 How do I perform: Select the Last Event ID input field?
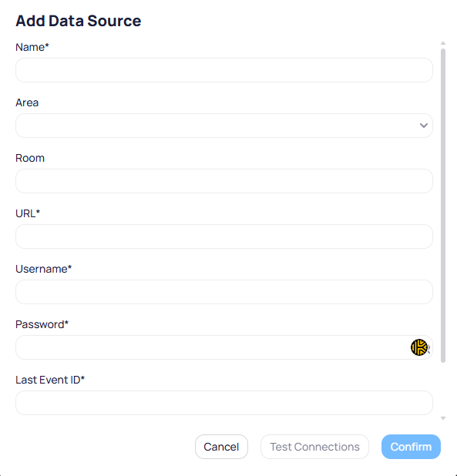click(224, 403)
